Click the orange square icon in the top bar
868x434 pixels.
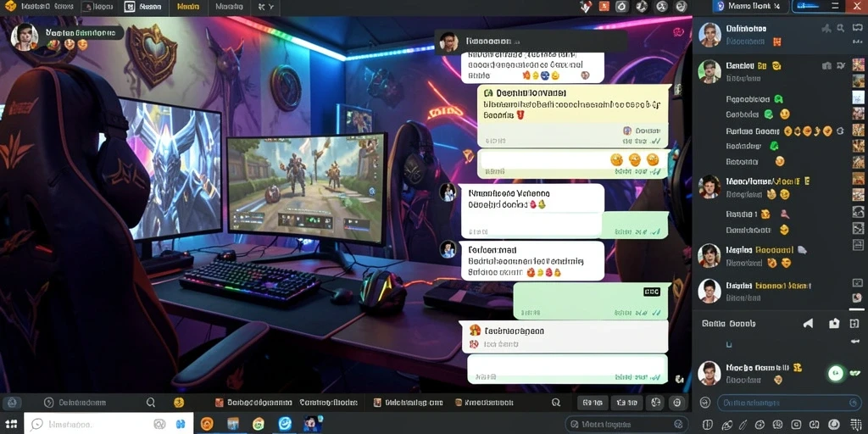604,7
